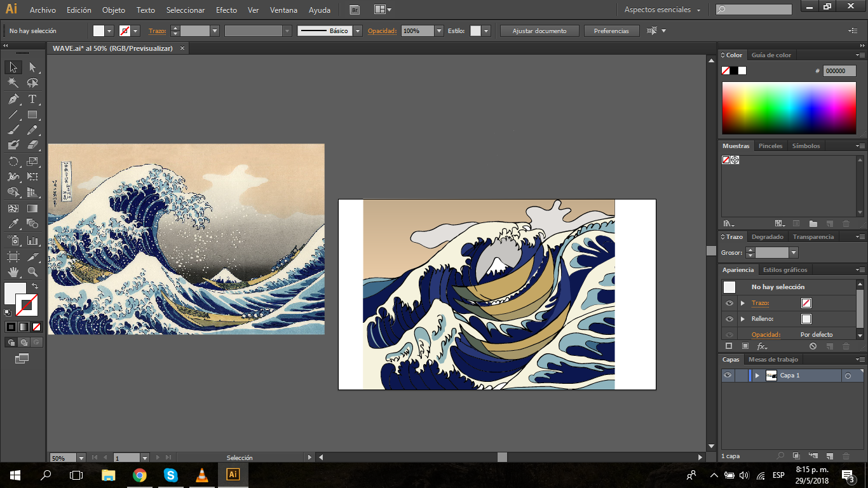Expand the Capa 1 layer contents
The image size is (868, 488).
pos(757,376)
